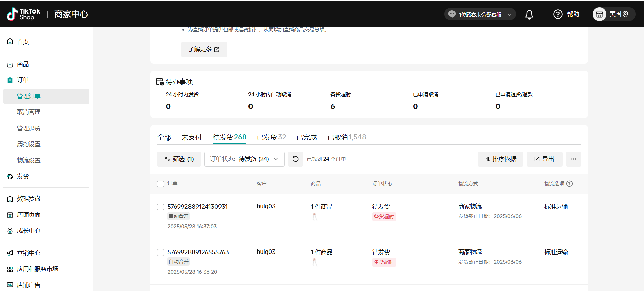Switch to the 未支付 tab

pyautogui.click(x=192, y=137)
